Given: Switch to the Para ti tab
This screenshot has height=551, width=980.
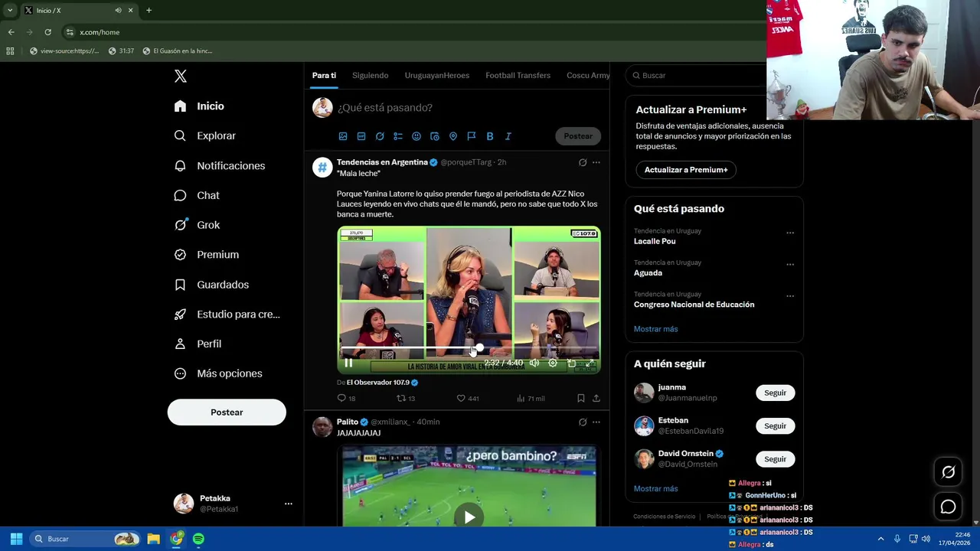Looking at the screenshot, I should (x=324, y=75).
